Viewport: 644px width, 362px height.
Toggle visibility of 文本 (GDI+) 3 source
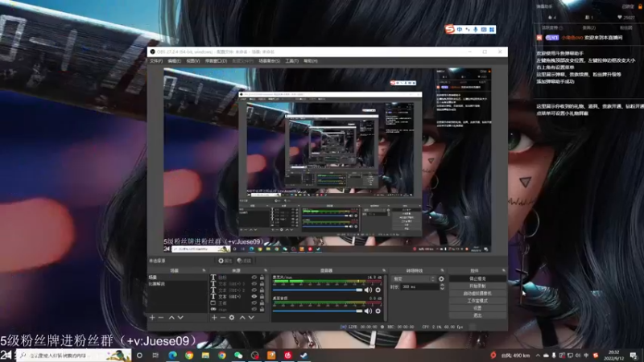pos(254,284)
